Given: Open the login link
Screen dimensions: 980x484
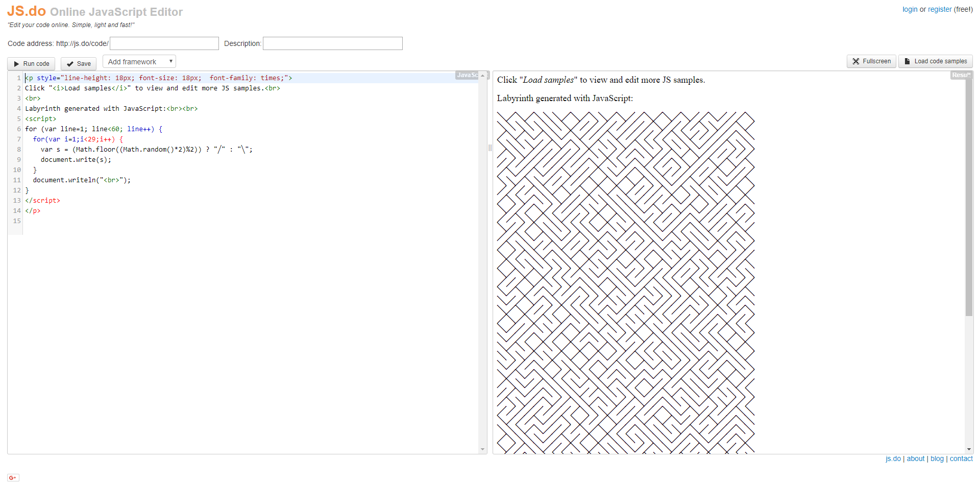Looking at the screenshot, I should point(910,9).
